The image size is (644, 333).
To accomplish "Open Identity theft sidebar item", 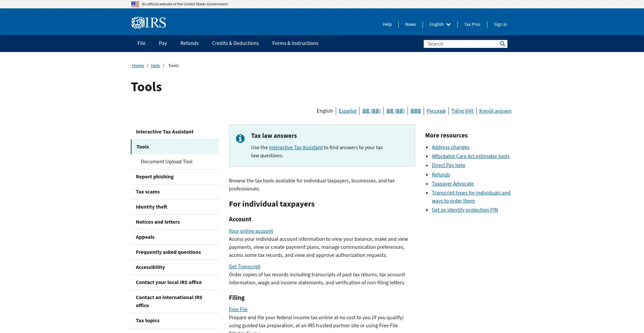I will pos(175,207).
